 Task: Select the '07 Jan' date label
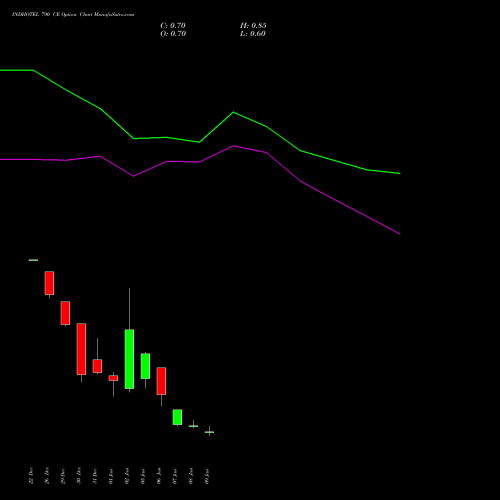(175, 476)
